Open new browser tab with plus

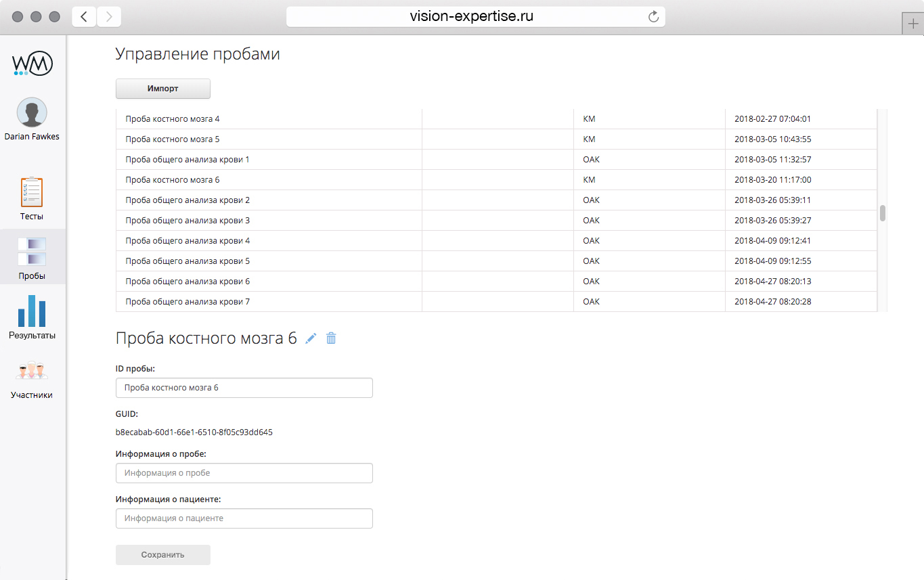[913, 22]
